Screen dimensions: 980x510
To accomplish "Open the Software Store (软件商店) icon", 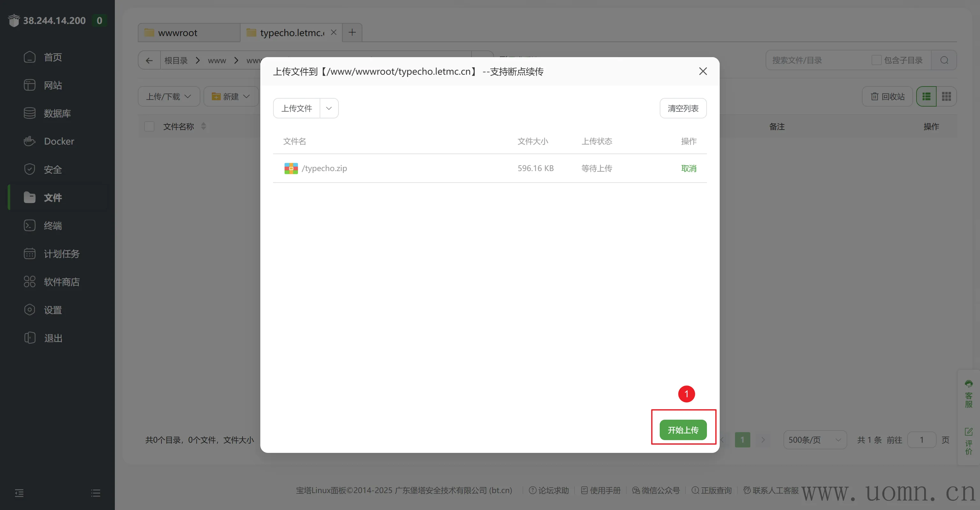I will click(x=29, y=281).
